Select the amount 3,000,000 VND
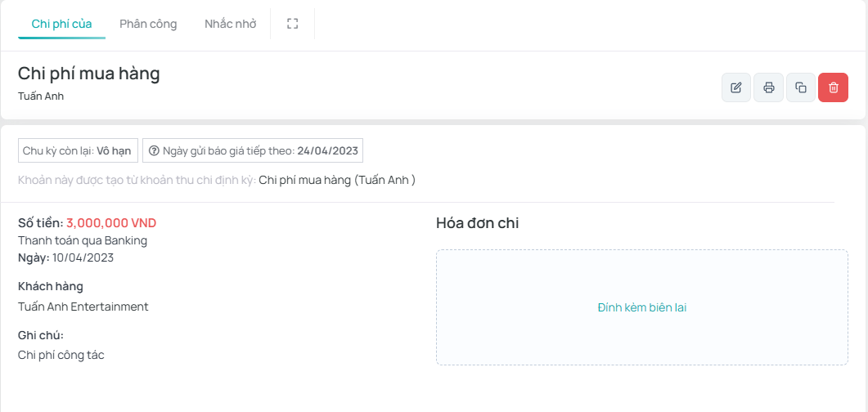This screenshot has height=412, width=868. [x=111, y=223]
